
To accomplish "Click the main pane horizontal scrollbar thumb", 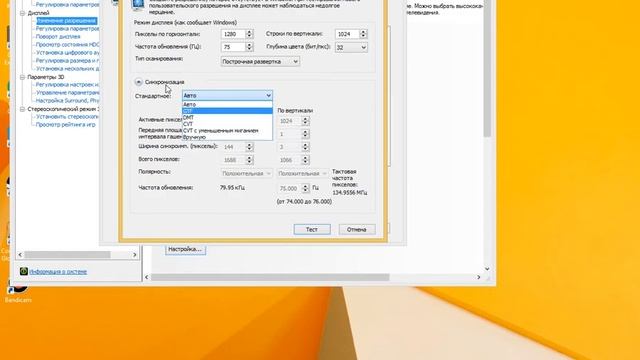I will coord(270,277).
